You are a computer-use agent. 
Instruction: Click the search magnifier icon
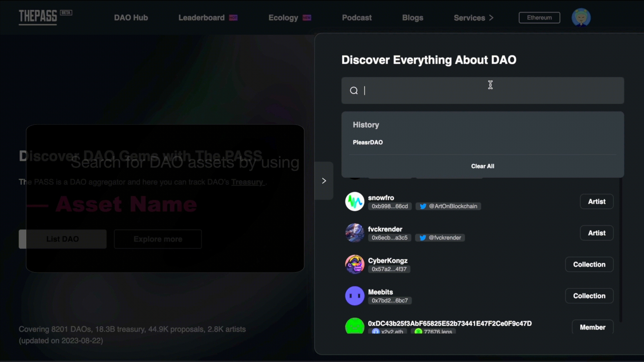tap(354, 90)
